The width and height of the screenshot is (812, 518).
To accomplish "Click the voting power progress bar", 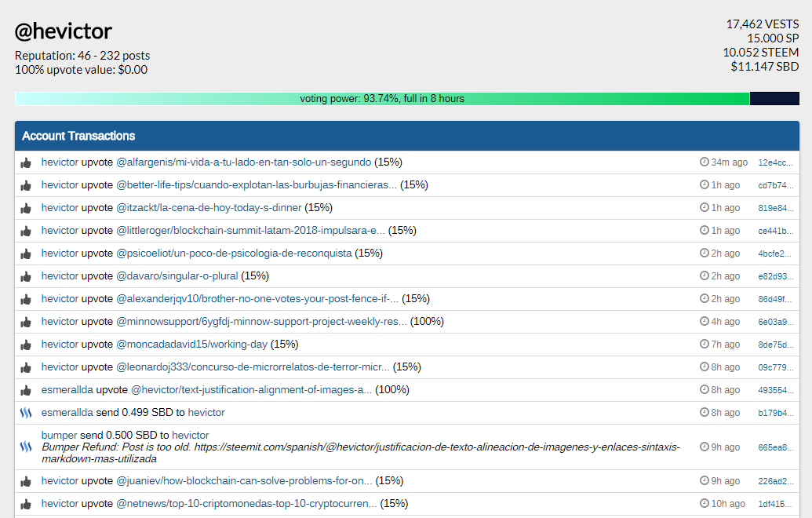I will coord(407,98).
